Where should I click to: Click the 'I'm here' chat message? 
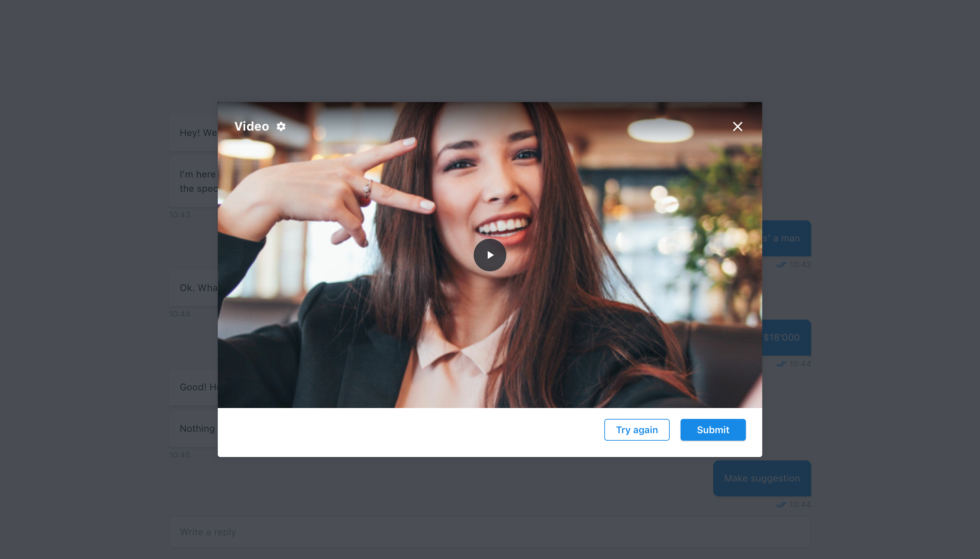(194, 181)
